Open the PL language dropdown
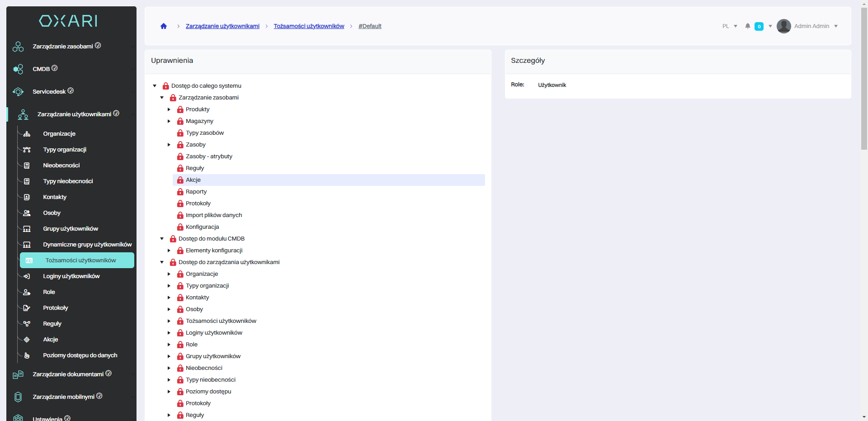The image size is (868, 421). point(730,26)
